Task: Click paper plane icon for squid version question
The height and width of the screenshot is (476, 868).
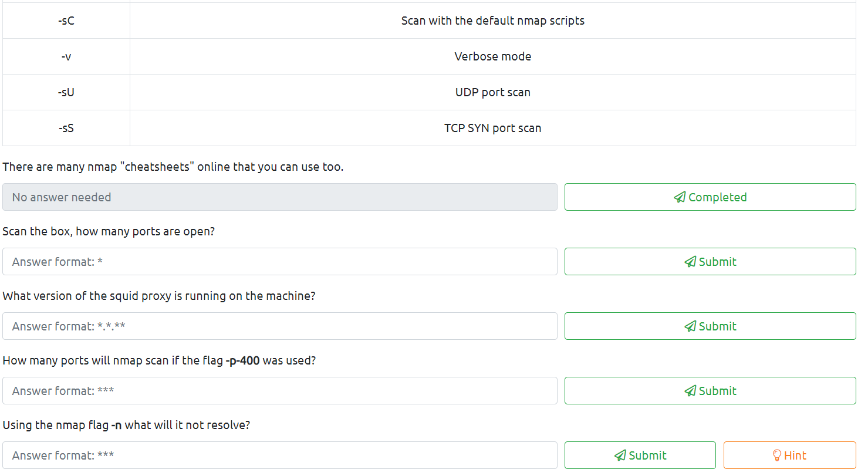Action: [690, 326]
